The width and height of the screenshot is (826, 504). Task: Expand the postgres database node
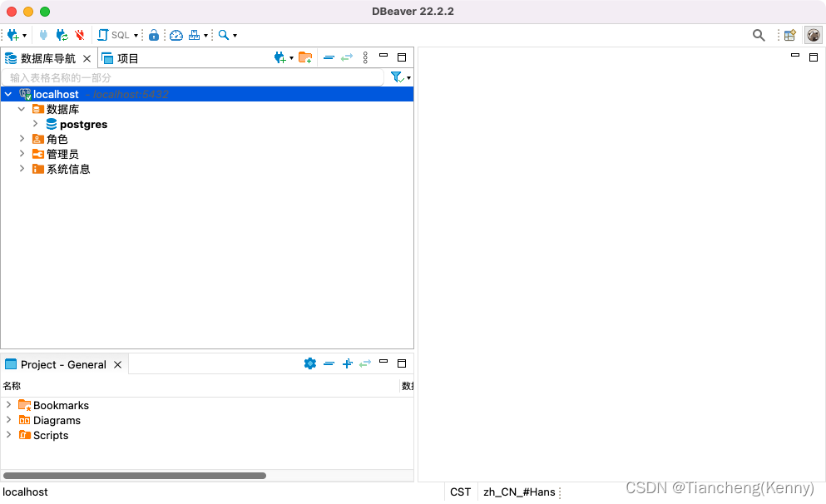35,124
